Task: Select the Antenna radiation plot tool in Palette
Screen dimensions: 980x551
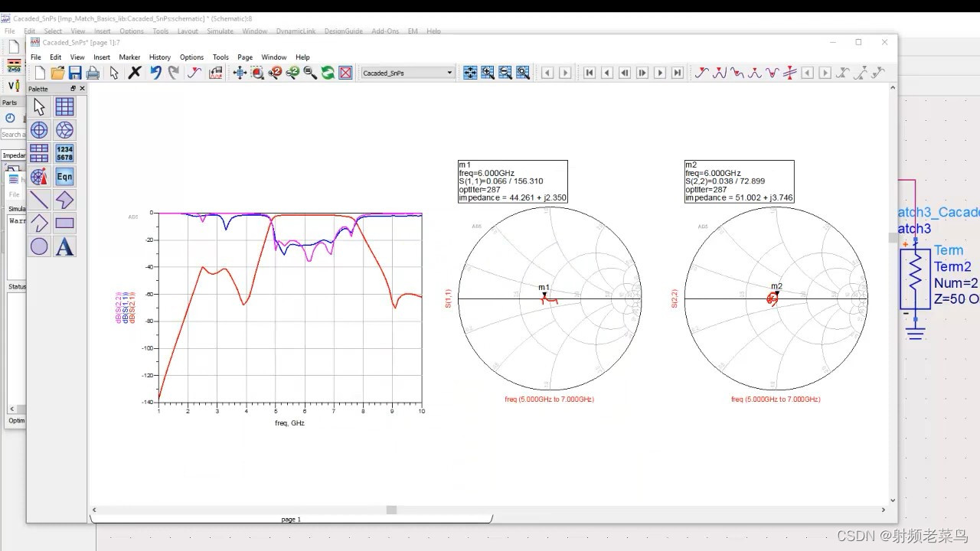Action: 39,177
